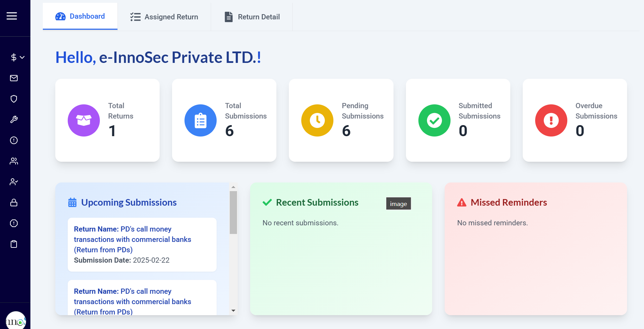Click the shield icon in sidebar

(14, 99)
